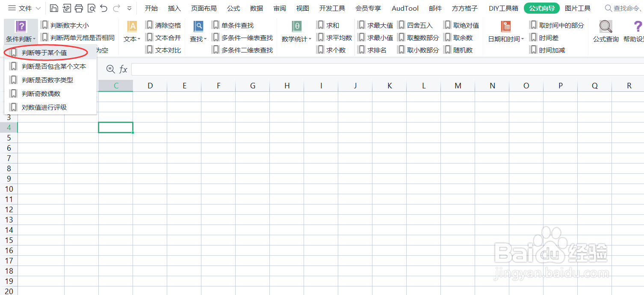Click 求个数 ribbon command

pyautogui.click(x=331, y=50)
